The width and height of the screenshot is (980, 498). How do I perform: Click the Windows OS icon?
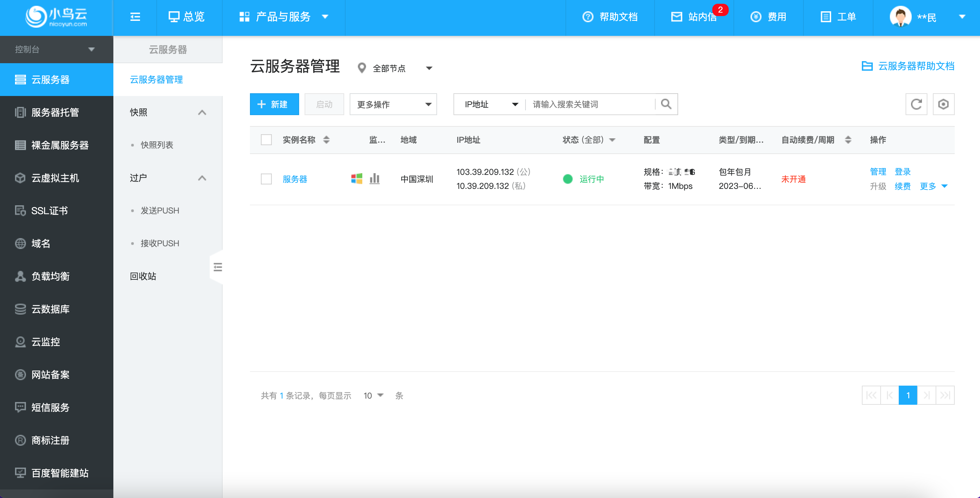356,178
